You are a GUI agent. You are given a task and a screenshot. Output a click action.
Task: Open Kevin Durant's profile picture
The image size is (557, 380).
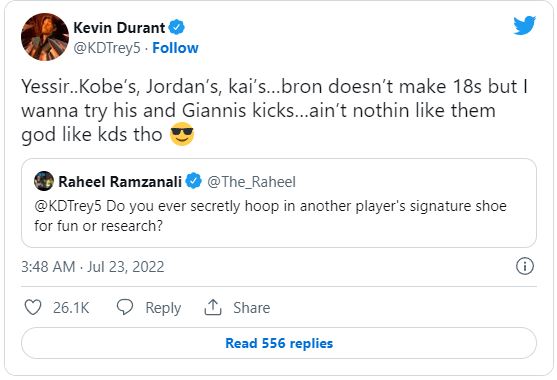tap(45, 37)
